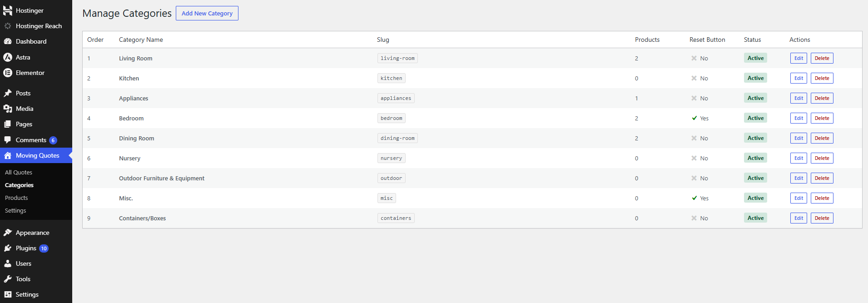The height and width of the screenshot is (303, 868).
Task: Edit the Outdoor Furniture & Equipment category
Action: coord(799,178)
